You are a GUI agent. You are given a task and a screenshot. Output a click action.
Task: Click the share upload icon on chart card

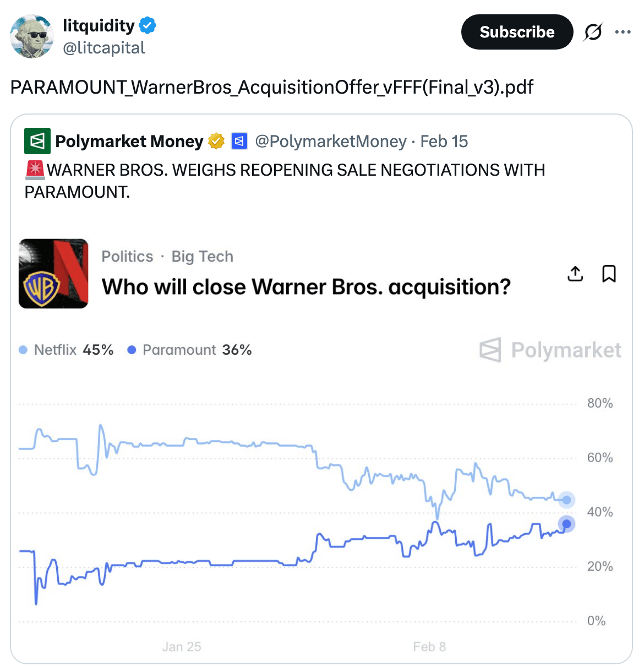[575, 273]
